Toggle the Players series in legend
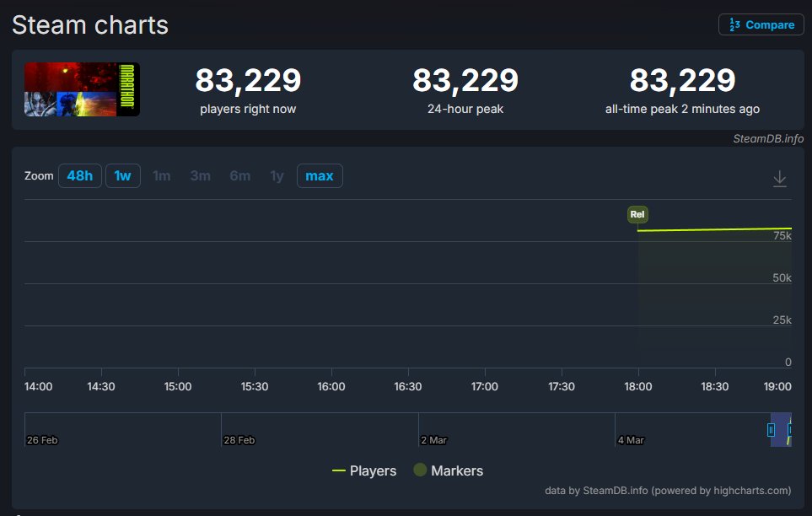 click(x=364, y=470)
